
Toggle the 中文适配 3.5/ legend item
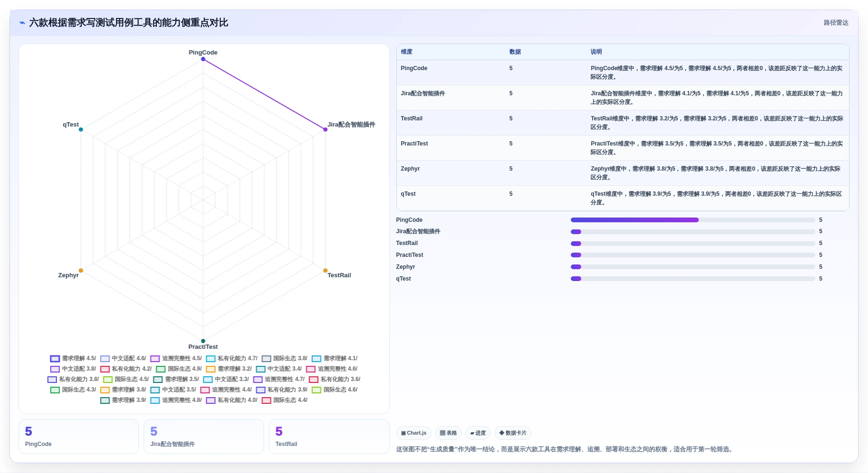point(173,390)
